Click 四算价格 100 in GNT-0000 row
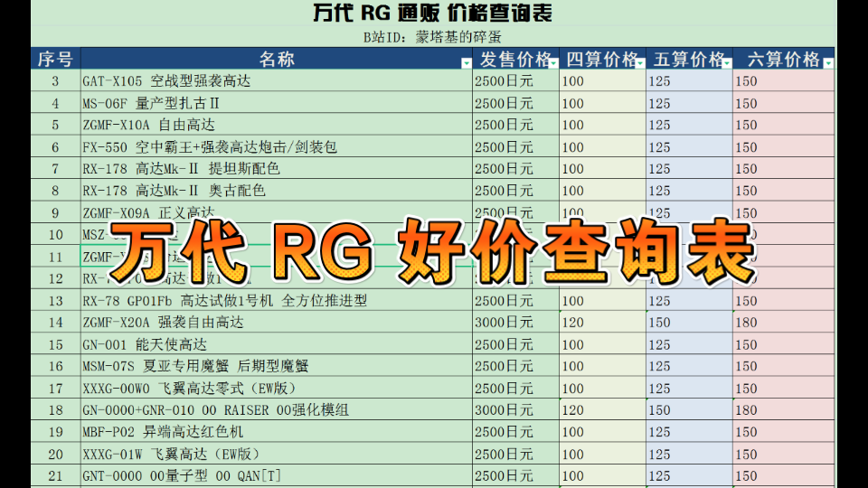This screenshot has height=488, width=868. [x=602, y=475]
